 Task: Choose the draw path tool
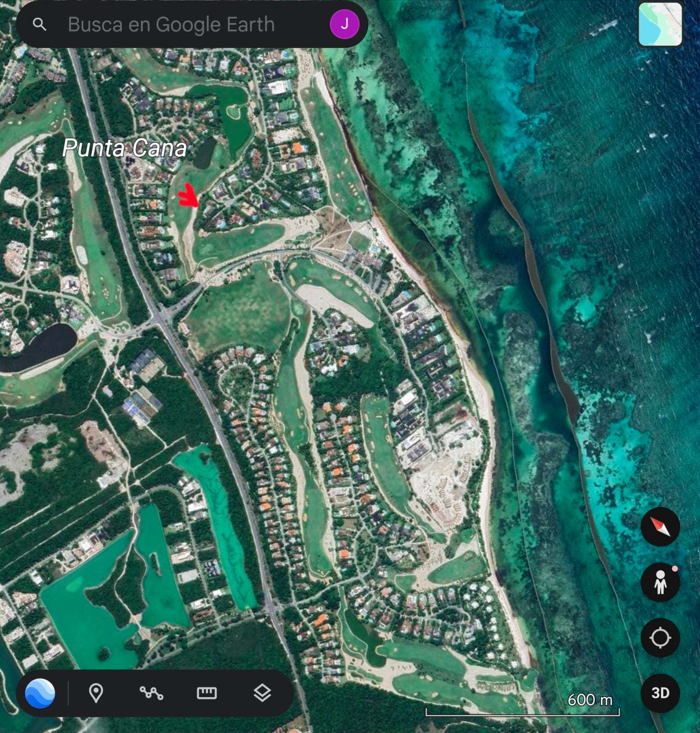coord(151,693)
